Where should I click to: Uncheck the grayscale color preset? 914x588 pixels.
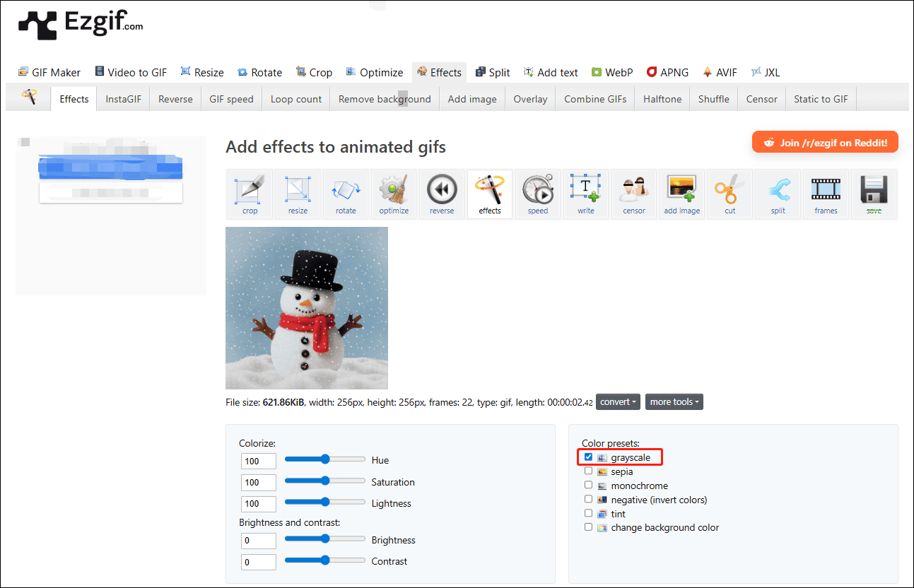(x=588, y=457)
